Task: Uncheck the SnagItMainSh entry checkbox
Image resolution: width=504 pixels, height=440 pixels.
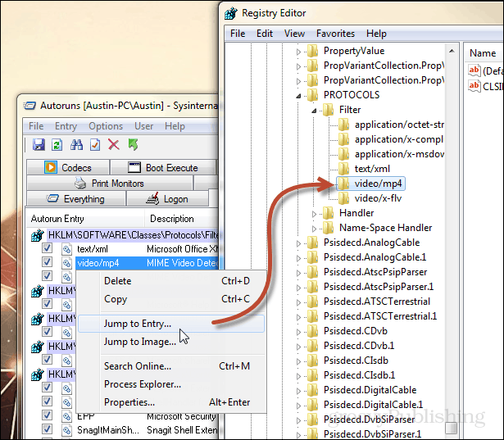Action: point(47,429)
